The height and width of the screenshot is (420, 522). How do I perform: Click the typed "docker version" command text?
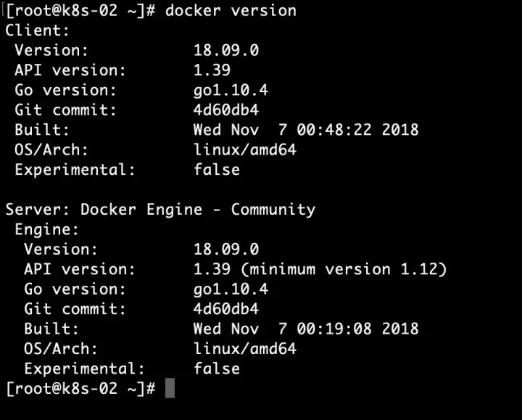(x=231, y=11)
